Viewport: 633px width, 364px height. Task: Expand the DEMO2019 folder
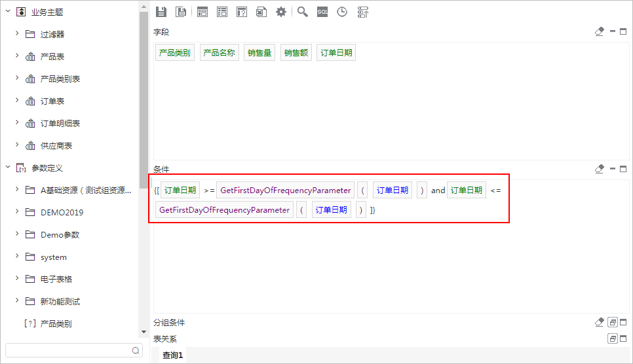(x=17, y=211)
